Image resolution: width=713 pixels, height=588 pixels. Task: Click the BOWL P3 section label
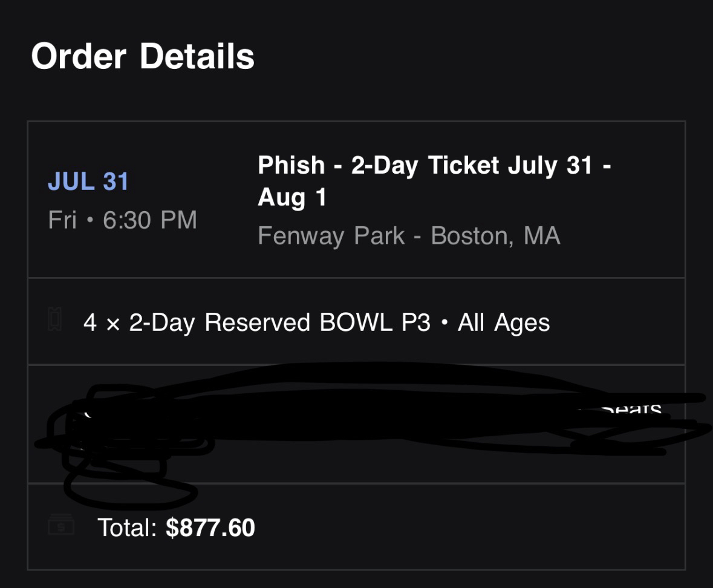pyautogui.click(x=375, y=322)
